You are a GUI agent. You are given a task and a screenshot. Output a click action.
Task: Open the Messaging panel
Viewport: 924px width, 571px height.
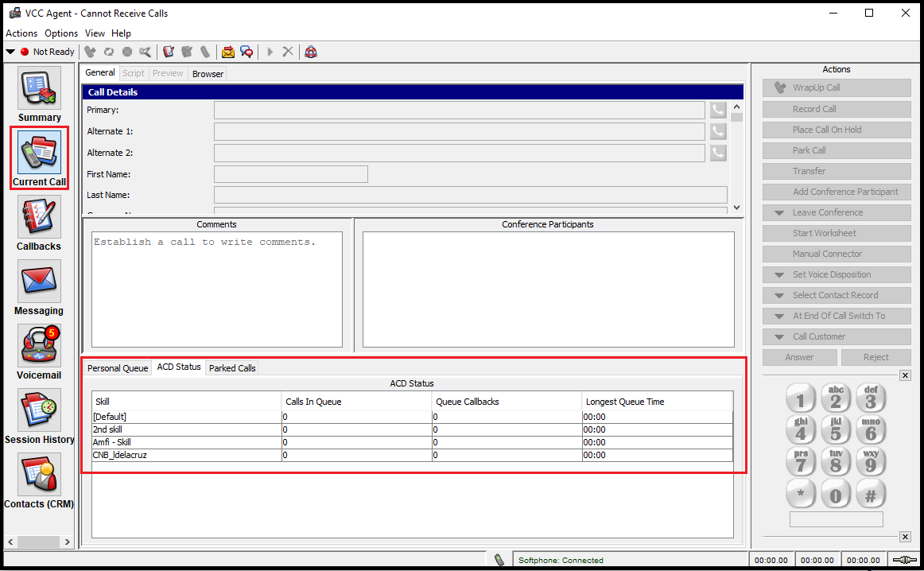[x=39, y=282]
